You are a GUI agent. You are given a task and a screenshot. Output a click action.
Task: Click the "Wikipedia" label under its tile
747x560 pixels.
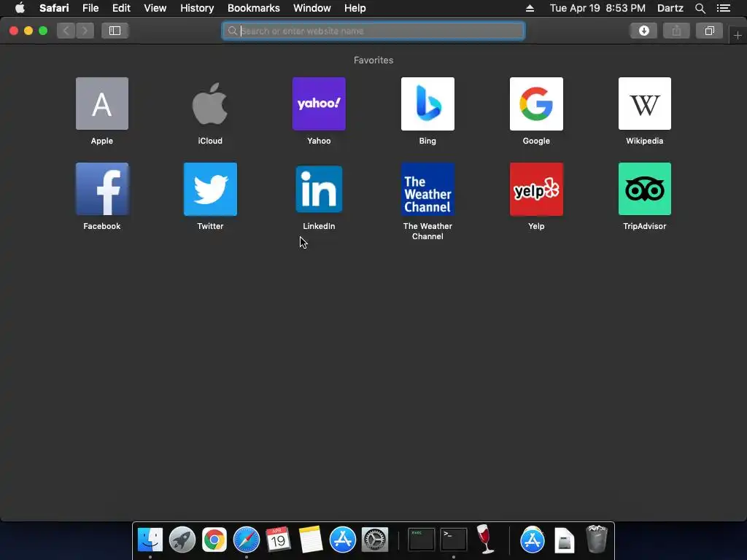645,141
